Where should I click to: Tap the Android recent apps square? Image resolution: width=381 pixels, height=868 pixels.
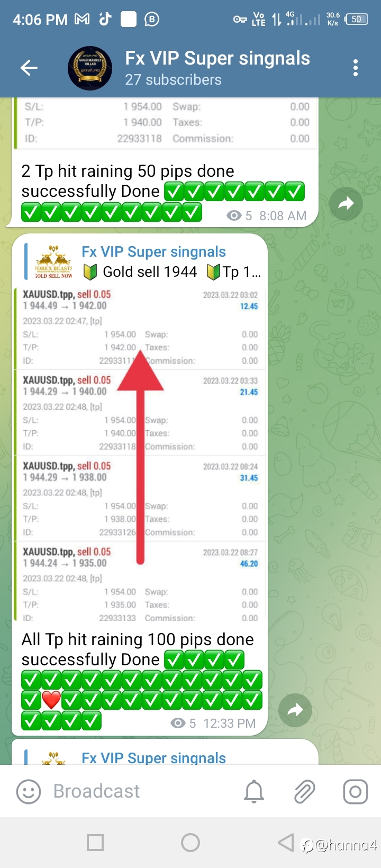(x=95, y=842)
